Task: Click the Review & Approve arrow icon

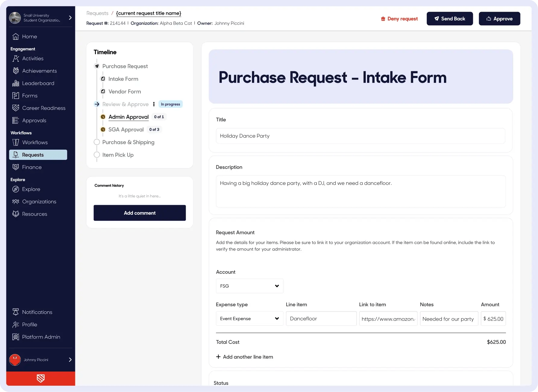Action: pyautogui.click(x=97, y=104)
